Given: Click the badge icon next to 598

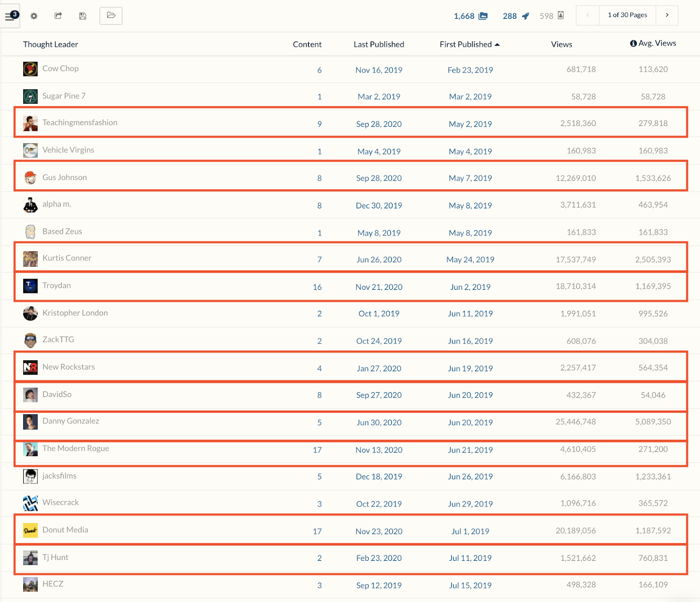Looking at the screenshot, I should 561,16.
